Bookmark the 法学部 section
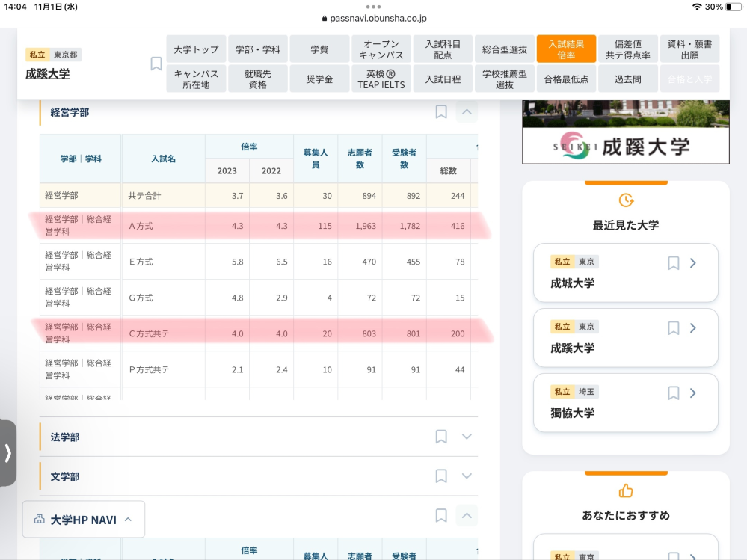 (441, 437)
